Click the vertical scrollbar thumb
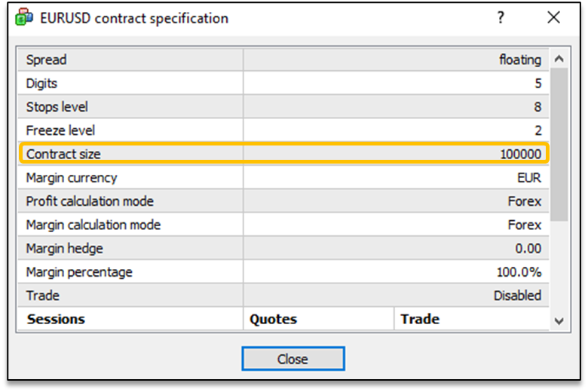 click(559, 145)
